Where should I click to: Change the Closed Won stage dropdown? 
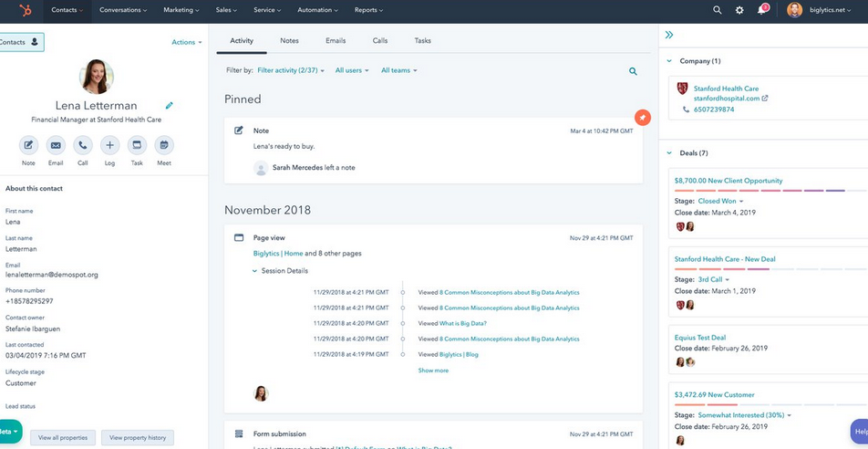[720, 201]
